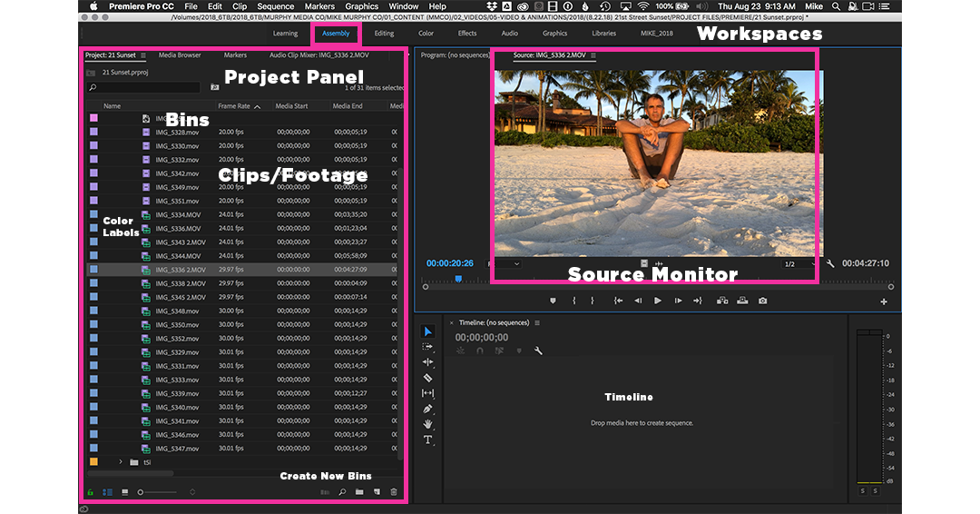The image size is (980, 514).
Task: Open the Graphics menu in menu bar
Action: (x=362, y=6)
